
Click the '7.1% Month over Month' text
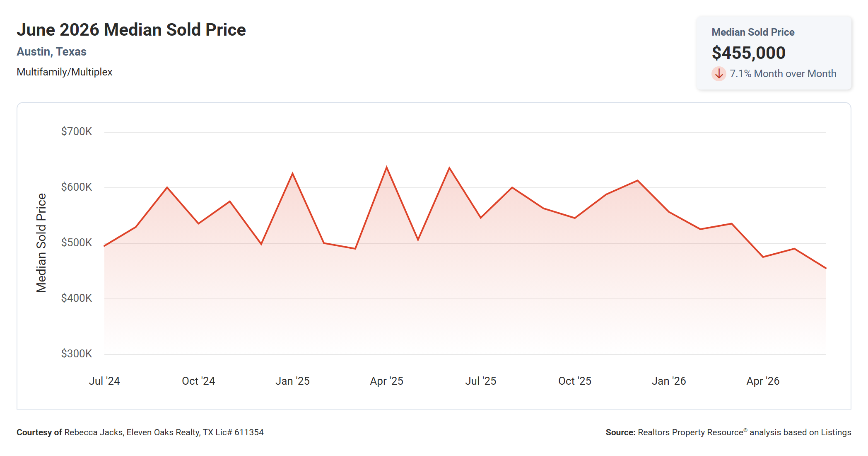783,74
